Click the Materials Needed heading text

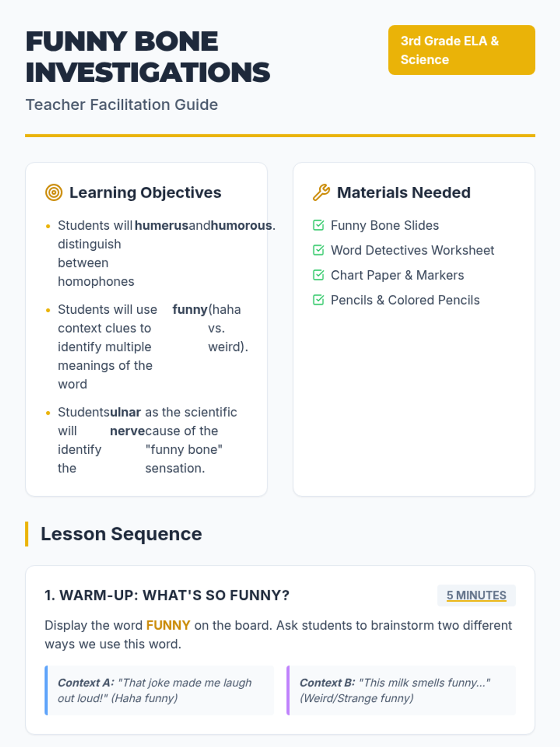[x=404, y=192]
